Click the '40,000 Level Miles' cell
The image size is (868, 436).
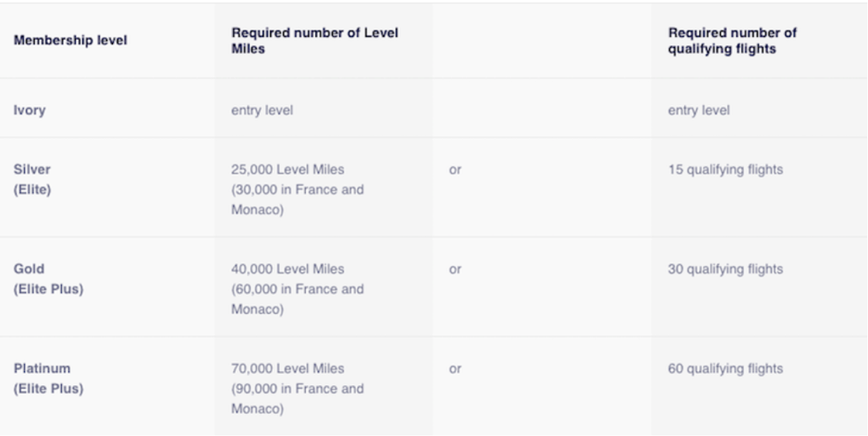[x=287, y=269]
